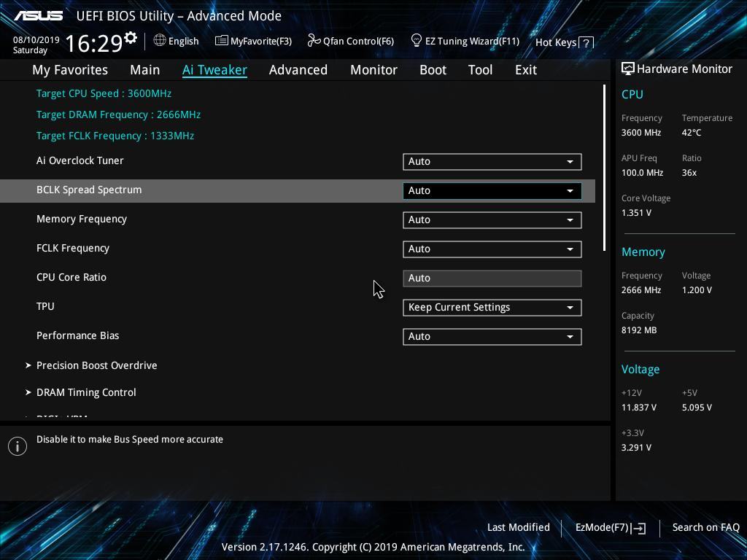Click CPU temperature value 42°C

[x=692, y=133]
